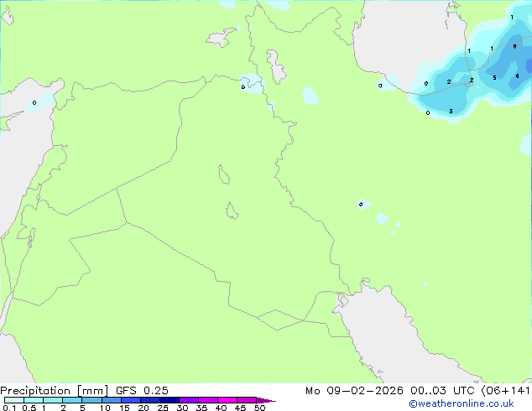
Task: Open the weatheronline.co.uk link
Action: pyautogui.click(x=462, y=403)
